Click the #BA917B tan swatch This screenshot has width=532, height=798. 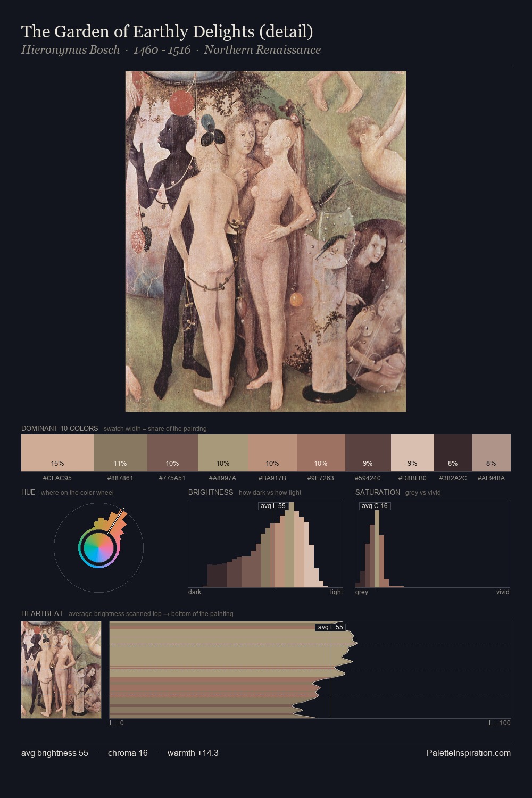[272, 453]
